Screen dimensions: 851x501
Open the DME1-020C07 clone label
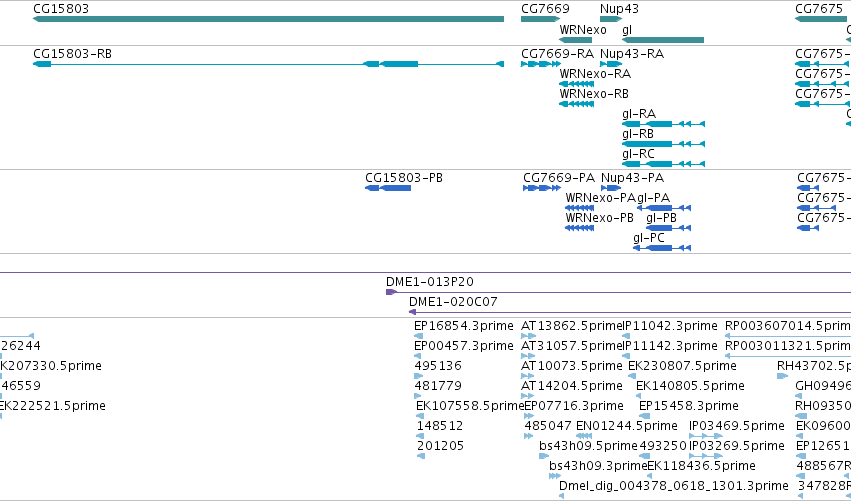coord(453,302)
